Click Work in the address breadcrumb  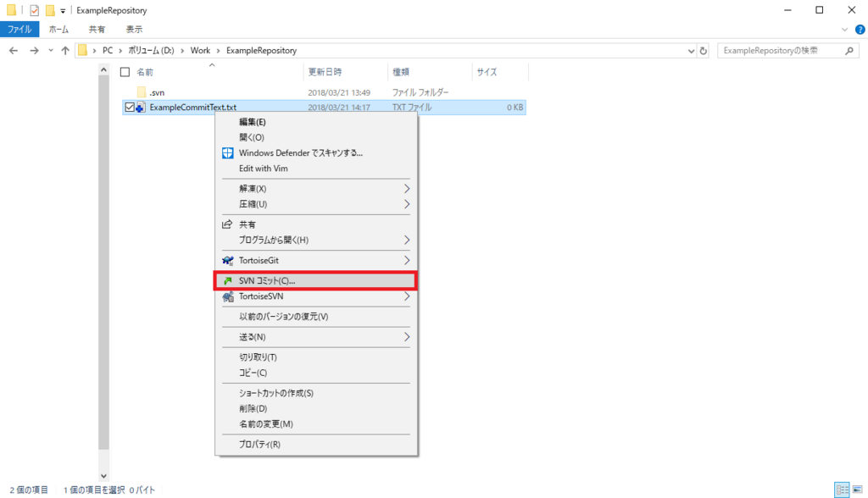(x=200, y=50)
